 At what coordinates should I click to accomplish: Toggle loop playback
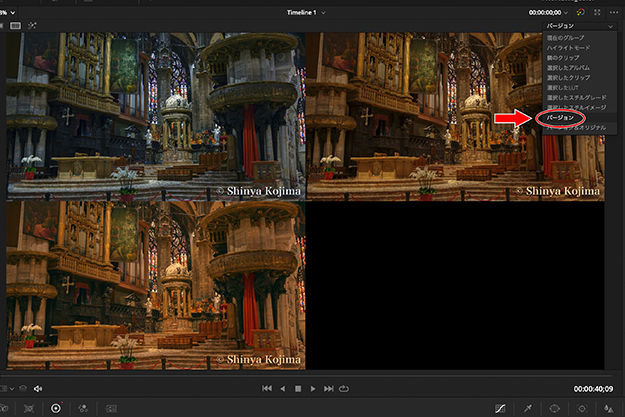[345, 388]
